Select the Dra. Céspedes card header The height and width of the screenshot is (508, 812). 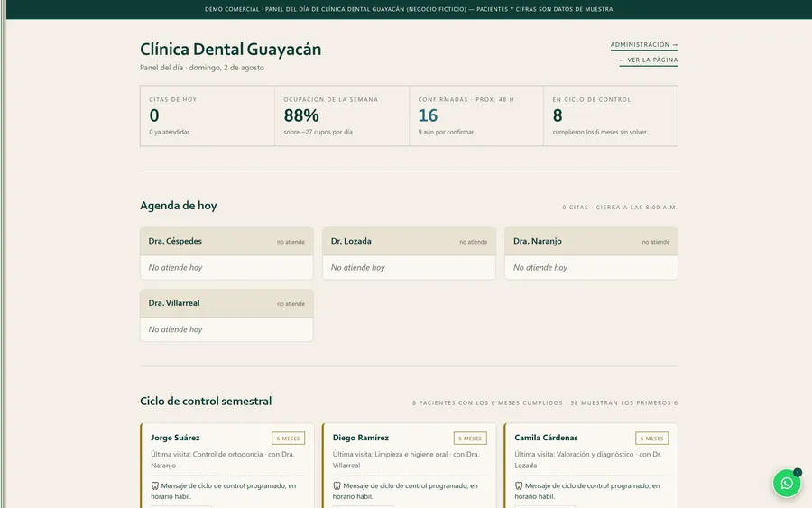coord(226,241)
